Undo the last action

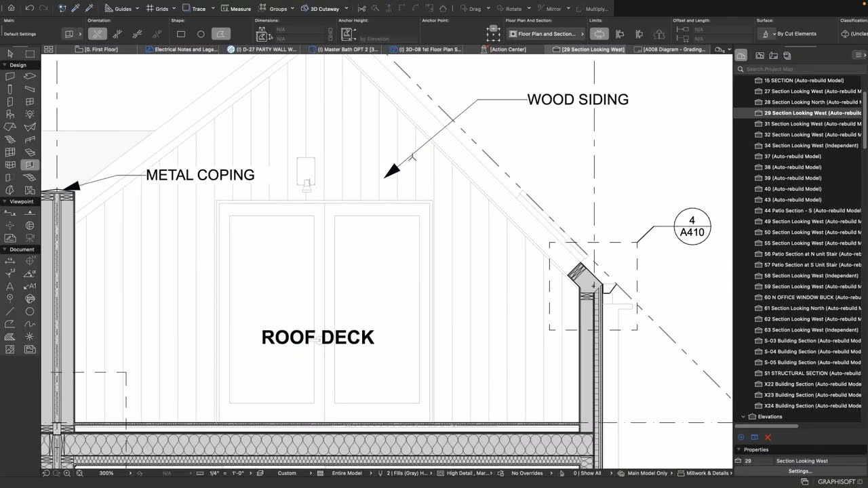pyautogui.click(x=29, y=8)
